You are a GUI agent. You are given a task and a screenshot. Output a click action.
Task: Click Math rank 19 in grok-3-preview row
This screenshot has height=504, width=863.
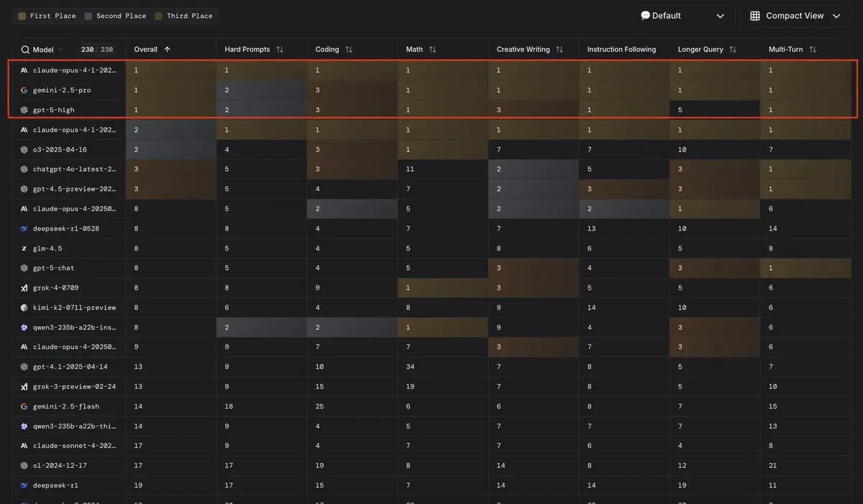(x=411, y=387)
